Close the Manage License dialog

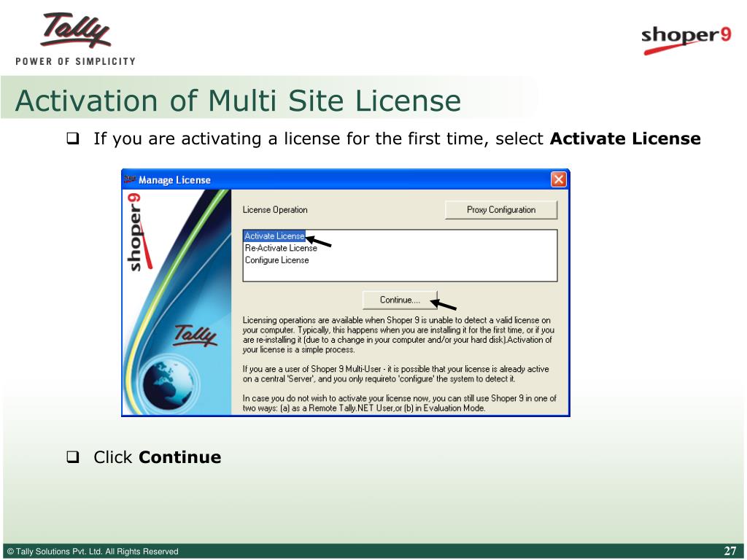coord(558,179)
